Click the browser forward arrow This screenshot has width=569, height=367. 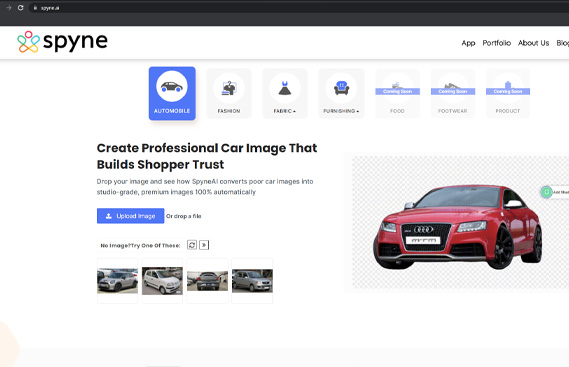point(9,8)
